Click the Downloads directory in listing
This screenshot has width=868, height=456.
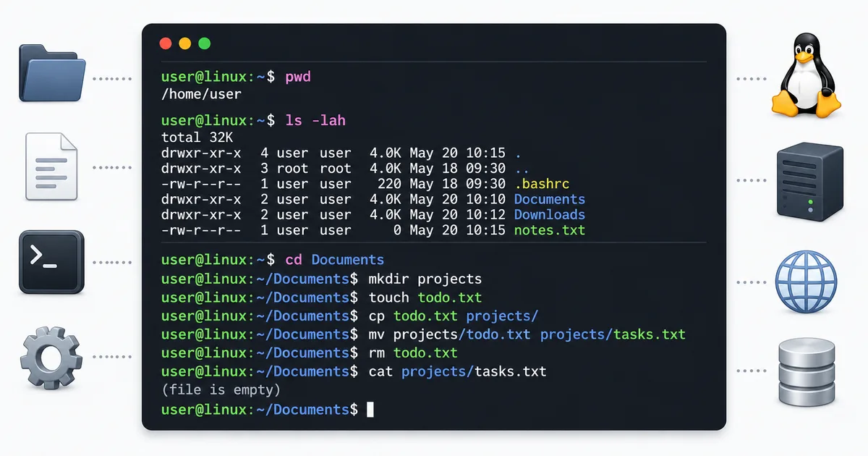tap(550, 214)
